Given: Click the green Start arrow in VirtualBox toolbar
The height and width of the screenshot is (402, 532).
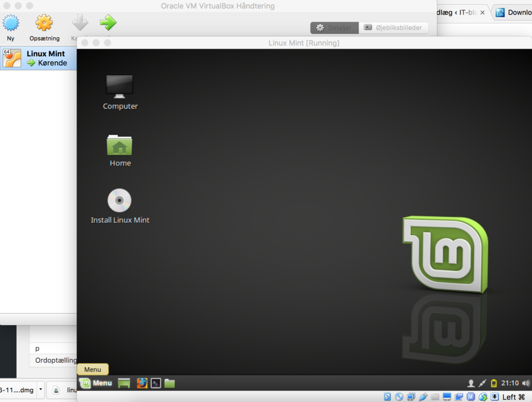Looking at the screenshot, I should click(x=108, y=23).
